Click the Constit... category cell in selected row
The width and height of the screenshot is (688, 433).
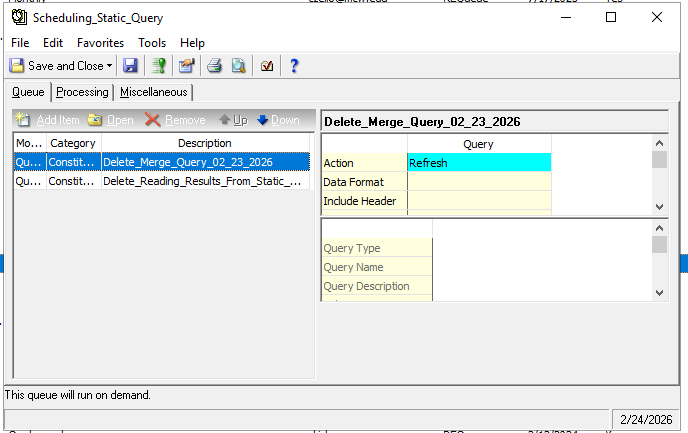pos(74,162)
